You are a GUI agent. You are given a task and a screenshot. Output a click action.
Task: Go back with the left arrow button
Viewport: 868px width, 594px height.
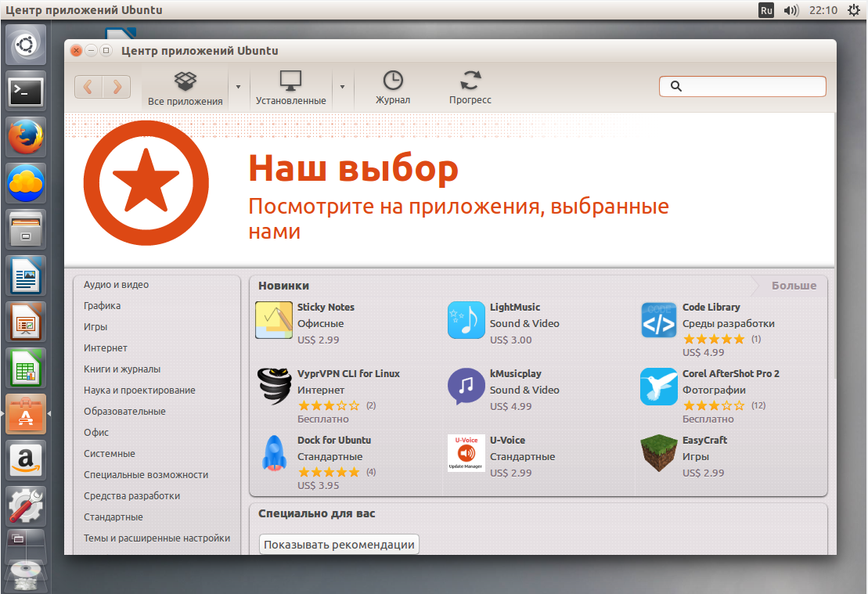point(88,87)
